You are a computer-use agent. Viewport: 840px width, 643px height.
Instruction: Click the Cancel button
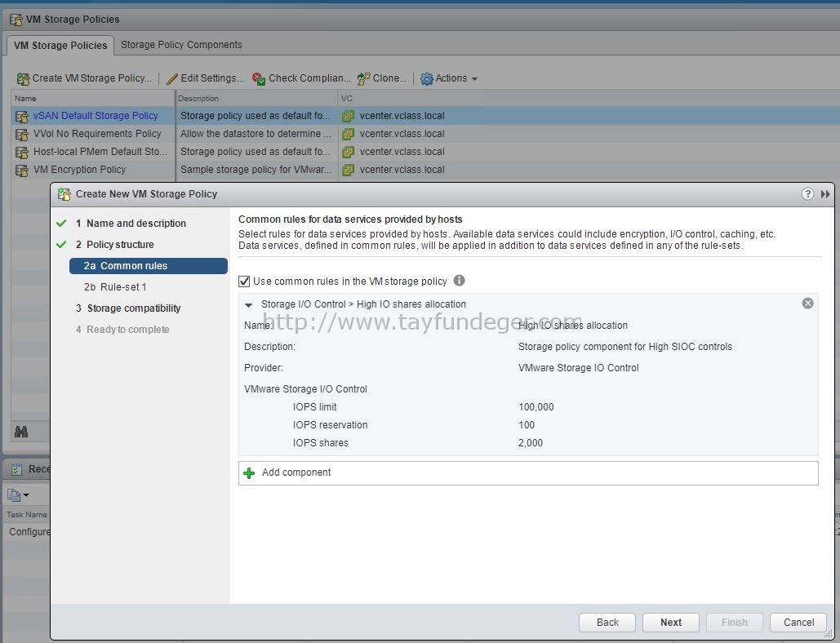pyautogui.click(x=798, y=622)
